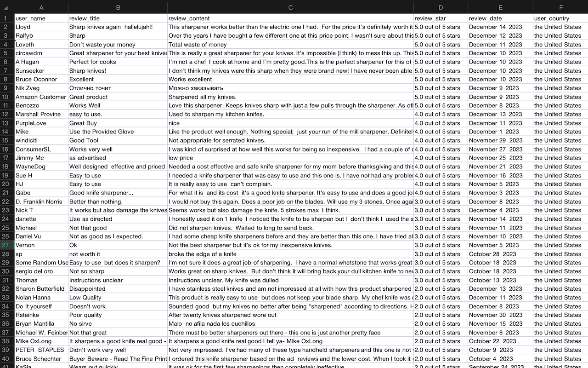Click Mike OxLong's user_name cell

click(x=41, y=341)
